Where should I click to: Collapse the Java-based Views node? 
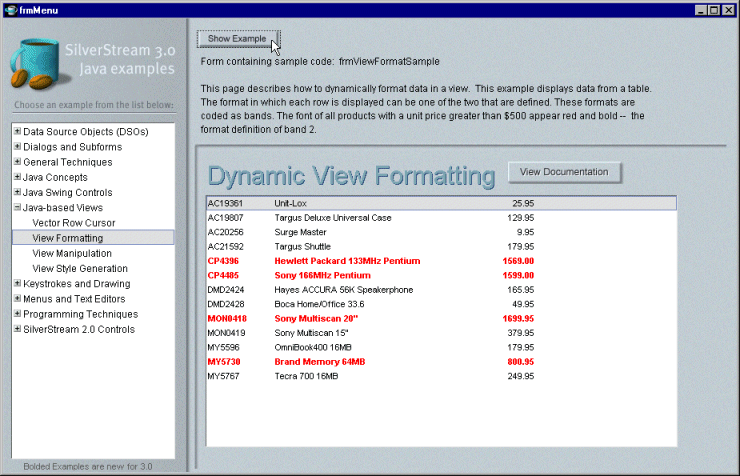click(17, 207)
